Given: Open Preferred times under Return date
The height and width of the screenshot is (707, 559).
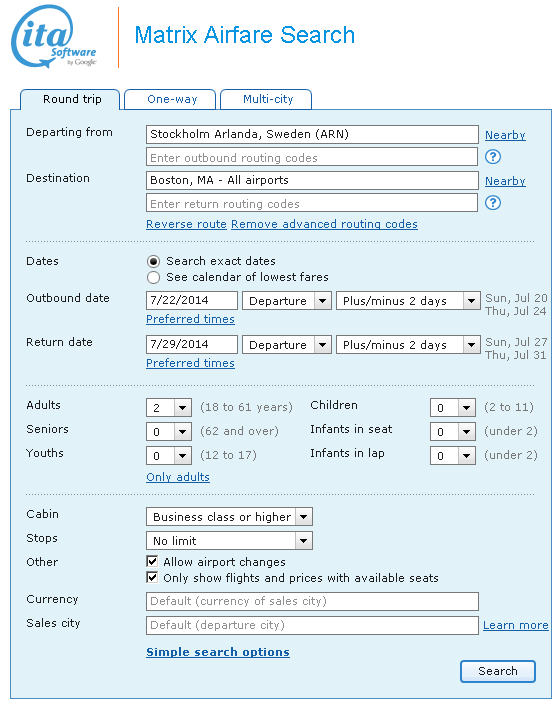Looking at the screenshot, I should click(x=190, y=363).
